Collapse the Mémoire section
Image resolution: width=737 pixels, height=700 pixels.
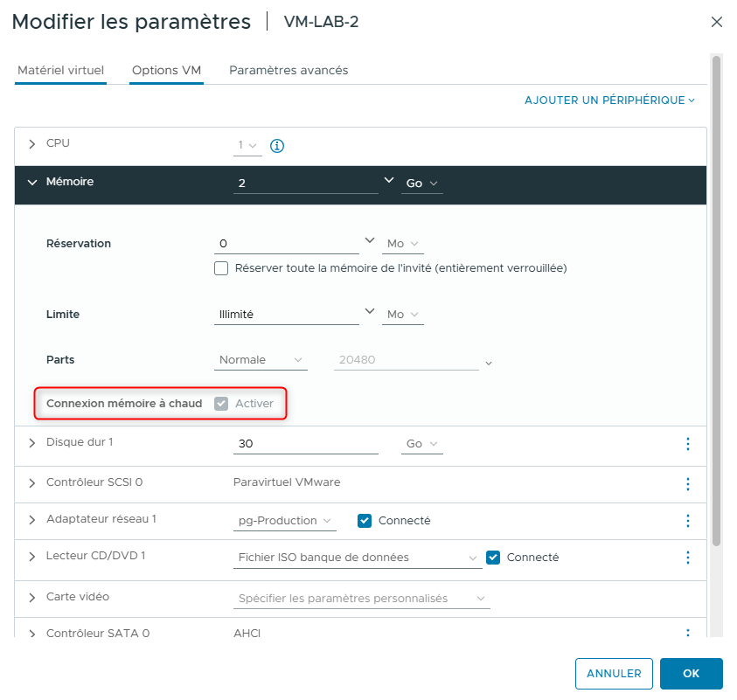pyautogui.click(x=33, y=183)
